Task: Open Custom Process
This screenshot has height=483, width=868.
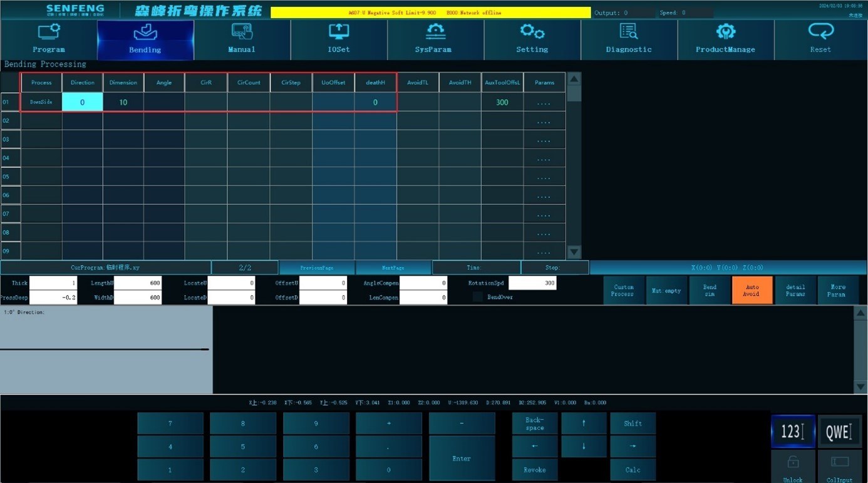Action: tap(623, 290)
